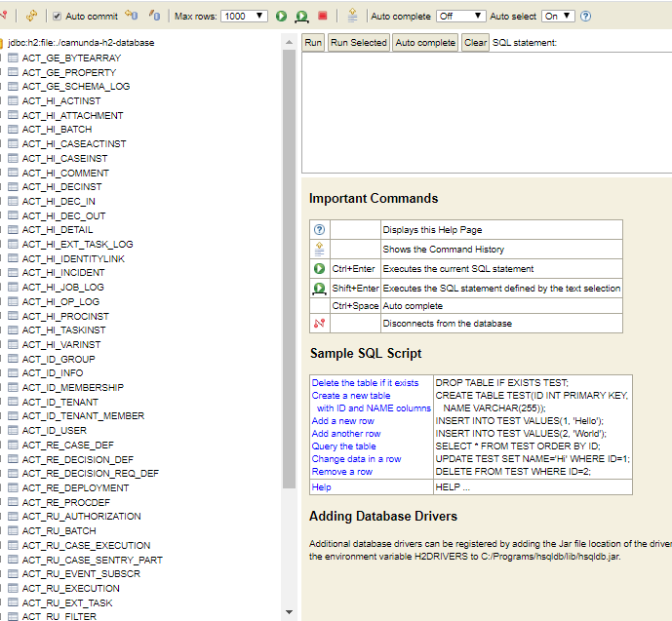Click the Disconnect icon in the Important Commands table
This screenshot has width=672, height=621.
tap(319, 324)
